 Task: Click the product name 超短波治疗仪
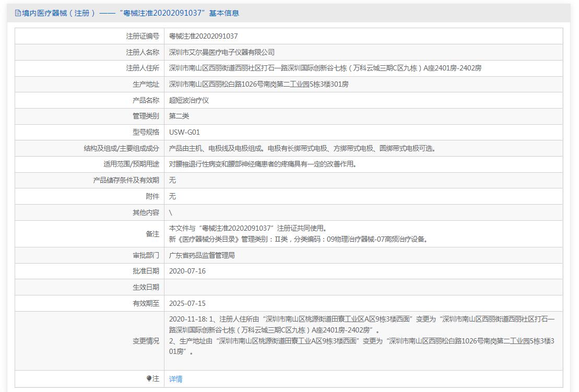pyautogui.click(x=189, y=100)
